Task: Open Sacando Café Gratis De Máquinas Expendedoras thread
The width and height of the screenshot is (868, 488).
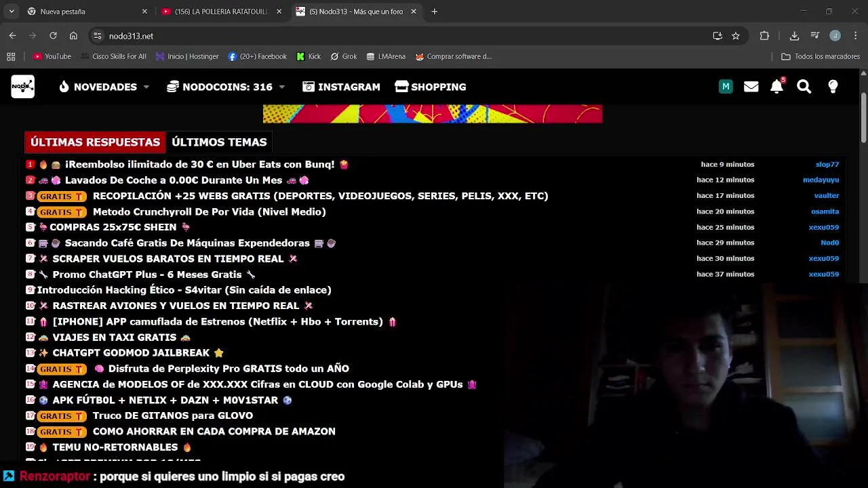Action: tap(186, 243)
